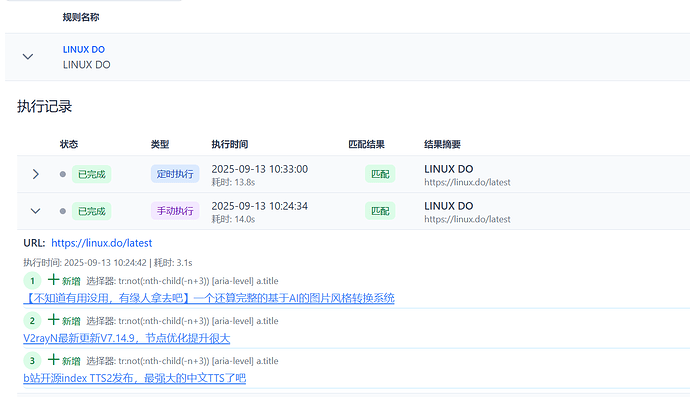This screenshot has width=690, height=397.
Task: Click the 耗时: 13.8s duration text
Action: [233, 182]
